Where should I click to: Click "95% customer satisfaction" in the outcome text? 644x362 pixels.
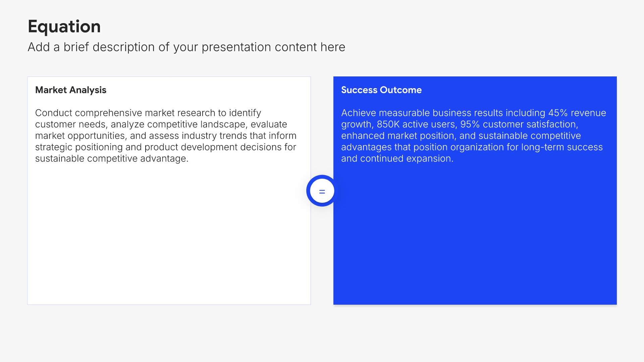tap(519, 124)
